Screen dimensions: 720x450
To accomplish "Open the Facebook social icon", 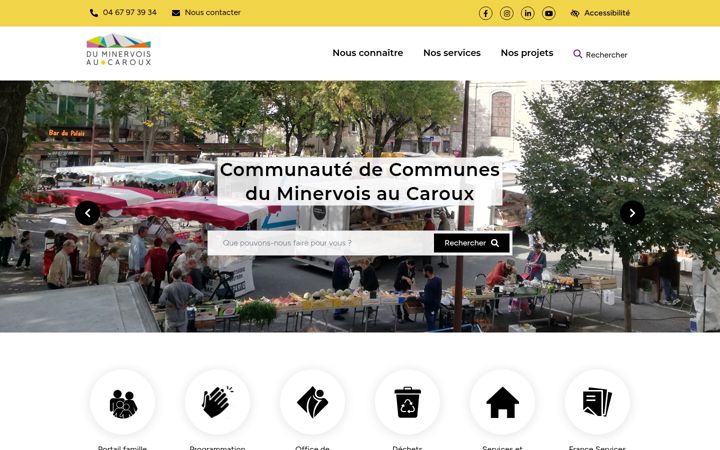I will click(x=485, y=13).
